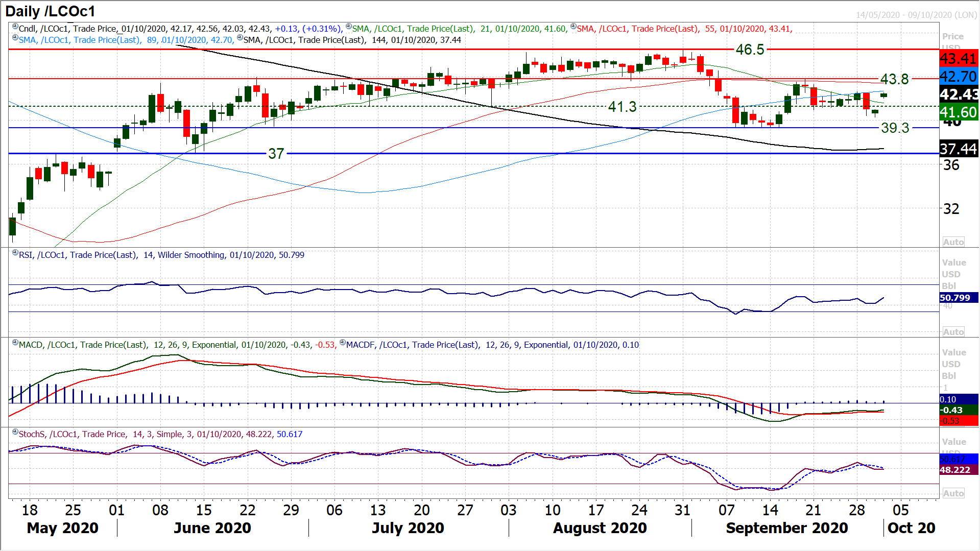Screen dimensions: 980x551
Task: Click the RSI indicator legend icon
Action: pos(15,253)
